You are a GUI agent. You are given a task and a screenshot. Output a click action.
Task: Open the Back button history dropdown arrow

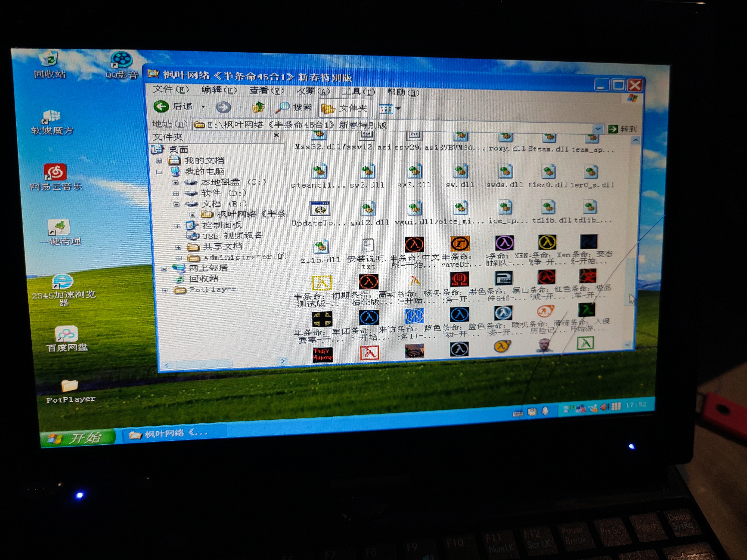203,107
